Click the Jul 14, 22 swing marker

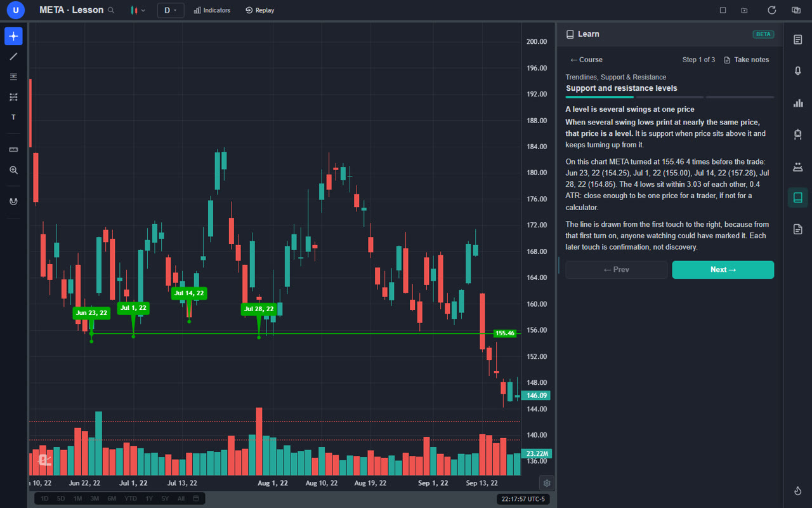[x=189, y=293]
